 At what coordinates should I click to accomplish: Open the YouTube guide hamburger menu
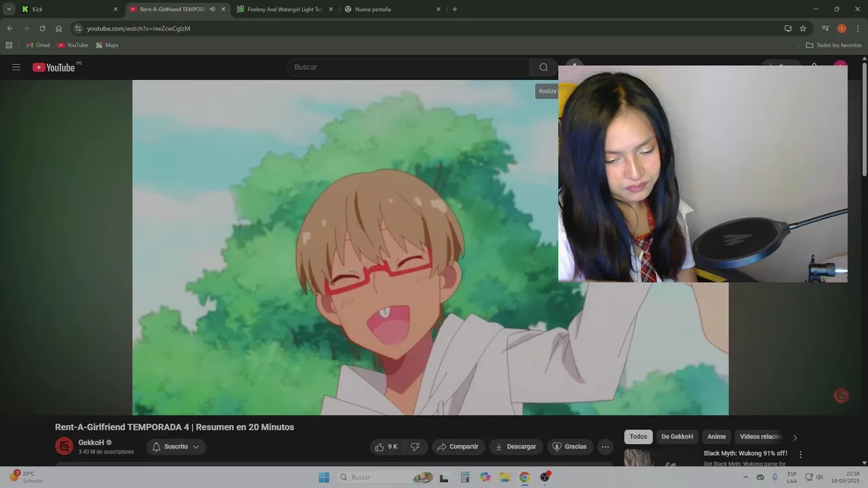[x=16, y=67]
